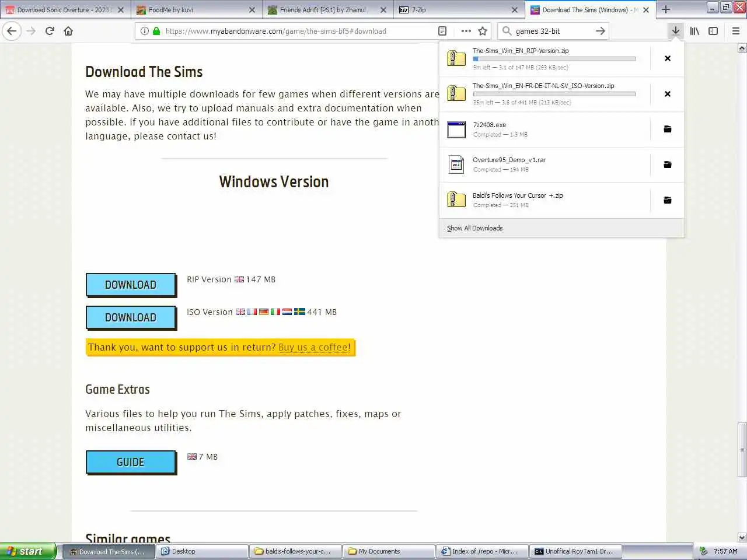This screenshot has height=560, width=747.
Task: Switch to Index of /repo taskbar window
Action: (482, 551)
